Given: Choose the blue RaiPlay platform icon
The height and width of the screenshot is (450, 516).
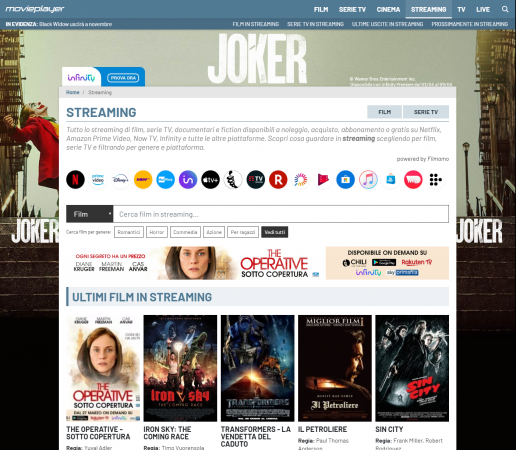Looking at the screenshot, I should (165, 180).
